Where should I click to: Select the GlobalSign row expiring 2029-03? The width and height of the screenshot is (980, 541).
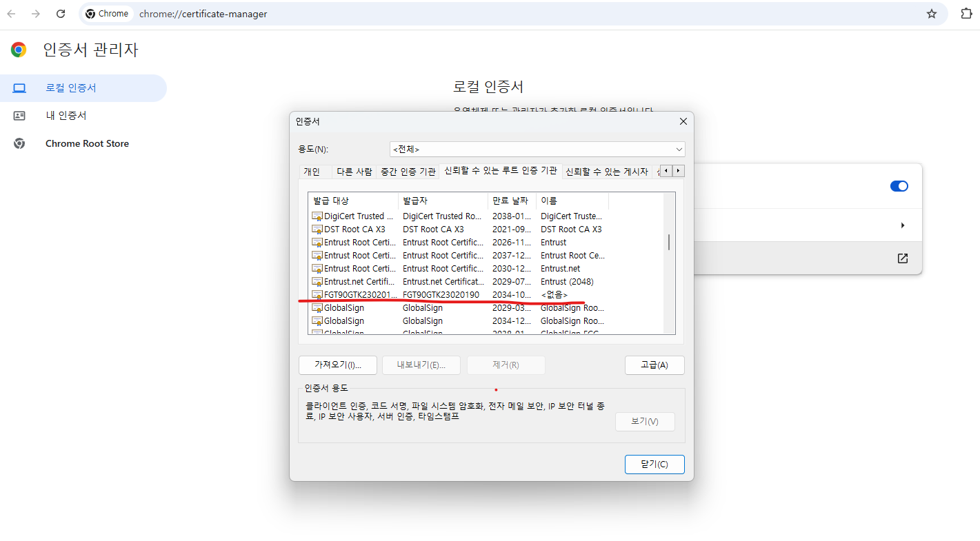pos(459,308)
